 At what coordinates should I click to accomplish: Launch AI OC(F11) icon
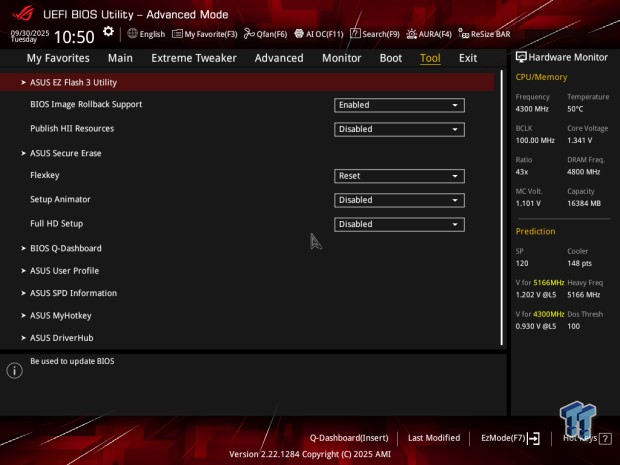(299, 34)
